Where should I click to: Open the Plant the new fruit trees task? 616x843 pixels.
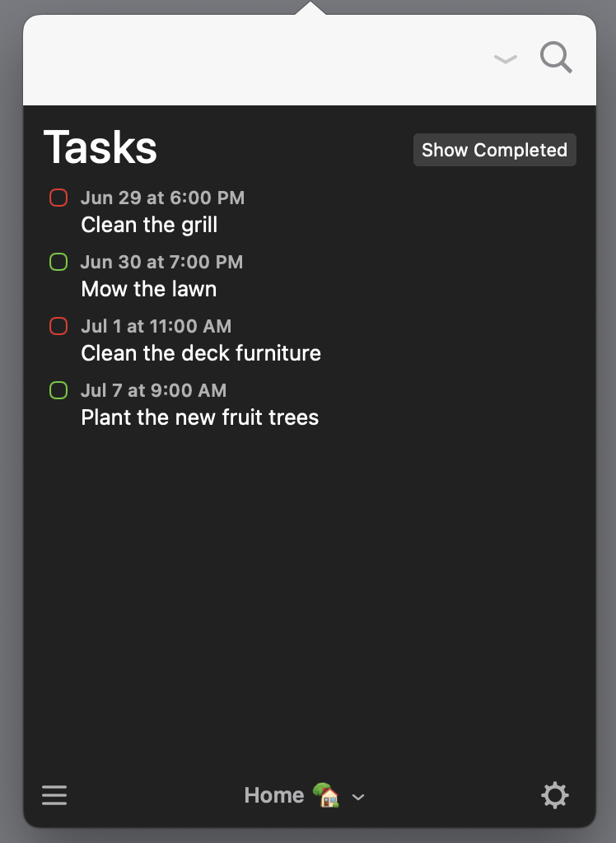(199, 417)
